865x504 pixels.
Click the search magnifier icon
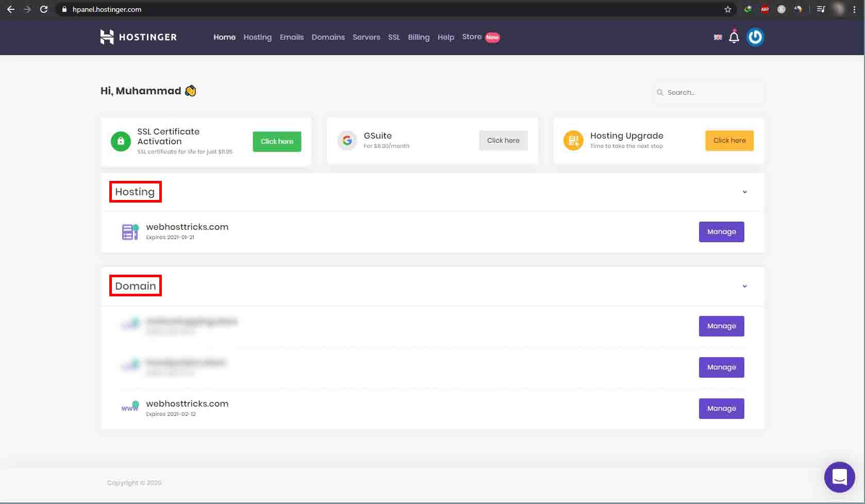[660, 92]
